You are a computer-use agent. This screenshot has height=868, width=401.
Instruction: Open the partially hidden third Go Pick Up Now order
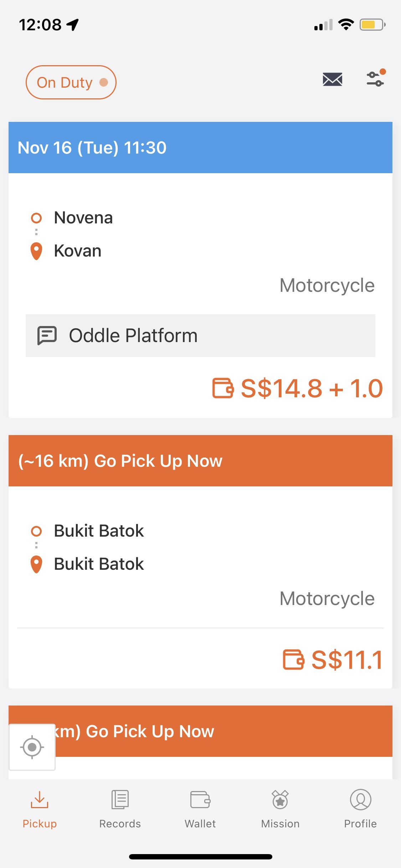[x=200, y=731]
